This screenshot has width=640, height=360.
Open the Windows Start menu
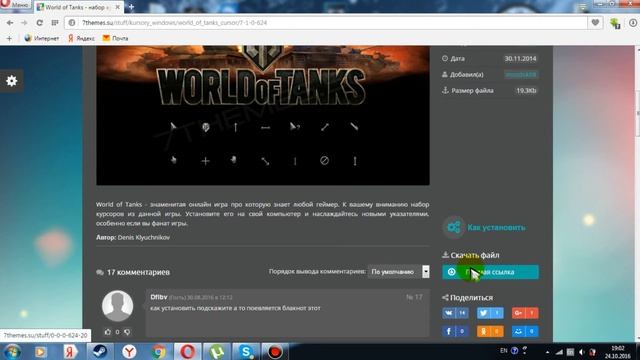[x=13, y=351]
